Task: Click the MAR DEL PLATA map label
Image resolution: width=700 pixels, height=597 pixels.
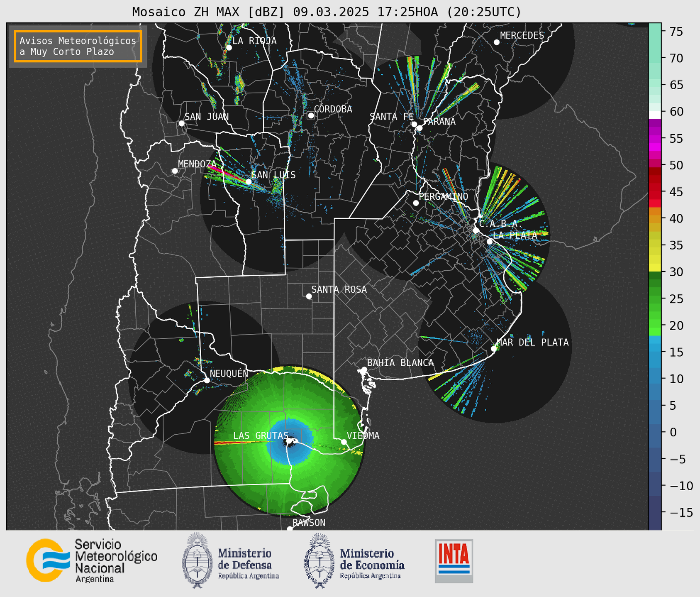Action: coord(532,343)
